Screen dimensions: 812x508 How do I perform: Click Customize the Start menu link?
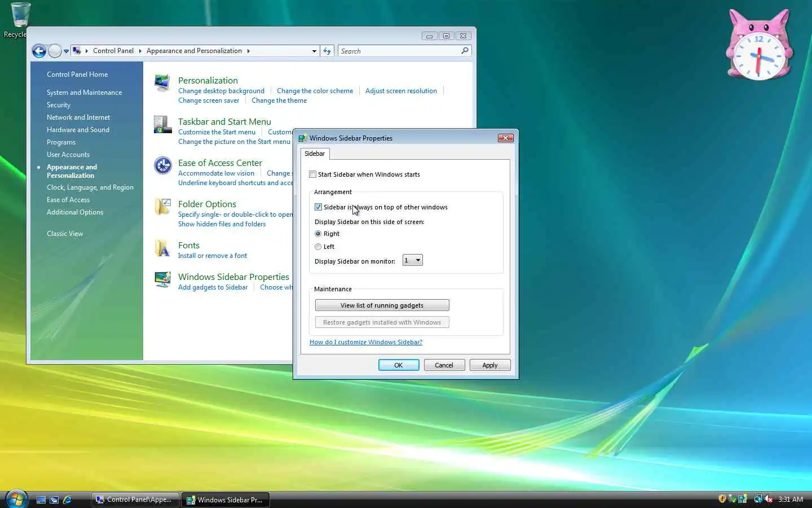[217, 132]
